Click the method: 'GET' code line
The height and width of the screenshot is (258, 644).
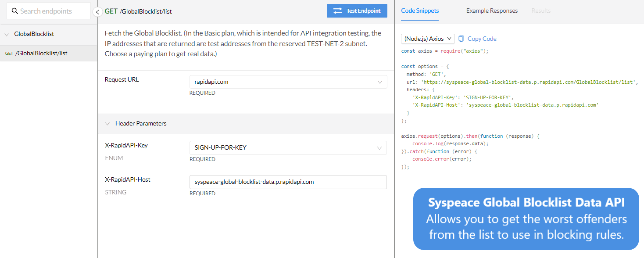point(426,74)
